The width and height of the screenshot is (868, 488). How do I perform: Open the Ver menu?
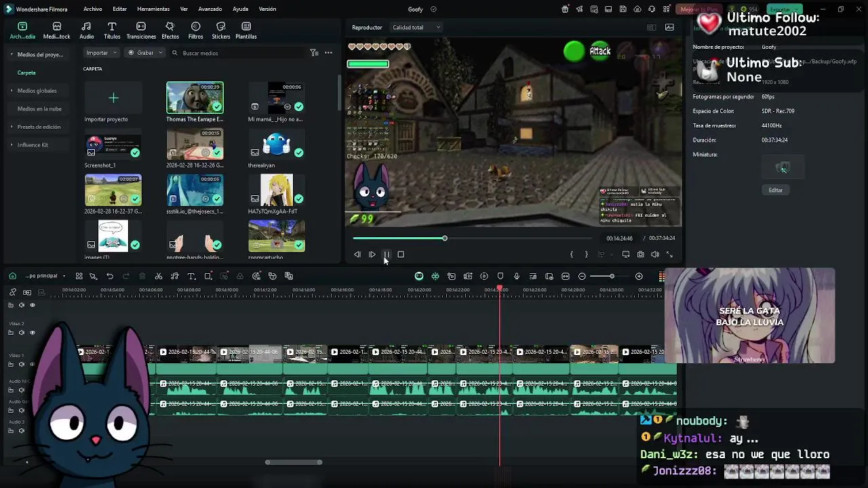click(x=184, y=9)
